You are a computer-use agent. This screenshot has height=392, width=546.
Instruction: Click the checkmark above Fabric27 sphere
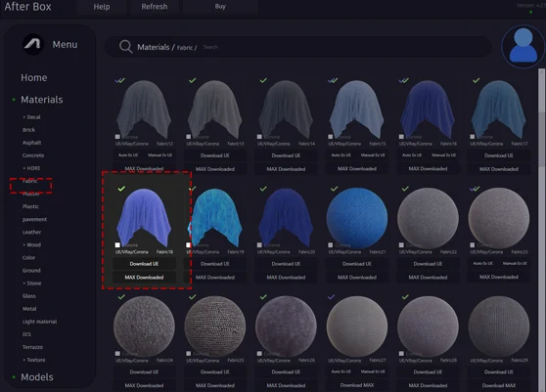(331, 297)
